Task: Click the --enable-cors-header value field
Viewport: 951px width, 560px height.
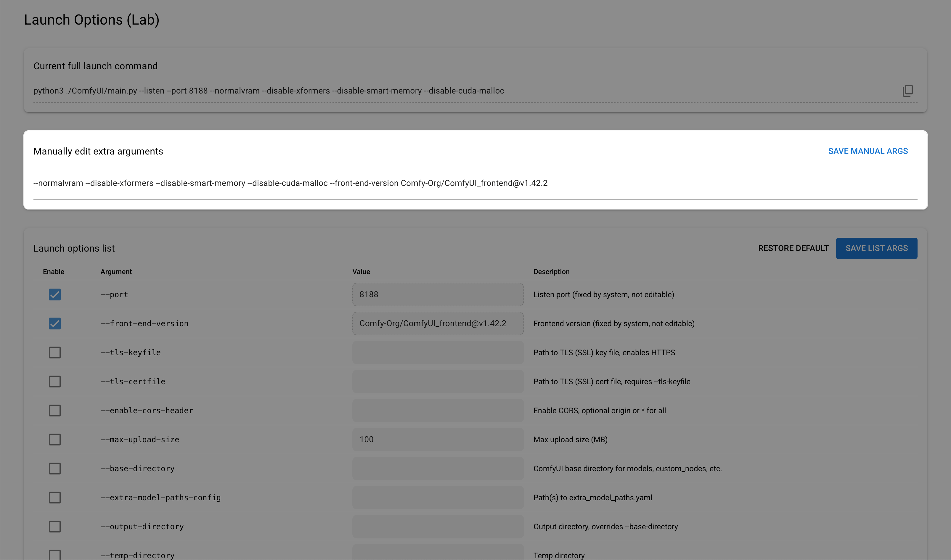Action: point(438,411)
